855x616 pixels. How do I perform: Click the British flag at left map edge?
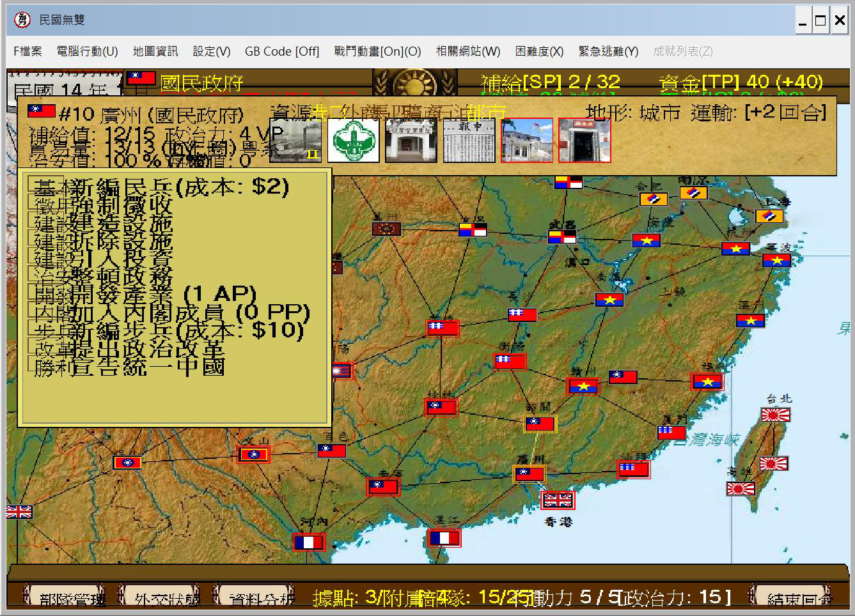click(19, 512)
